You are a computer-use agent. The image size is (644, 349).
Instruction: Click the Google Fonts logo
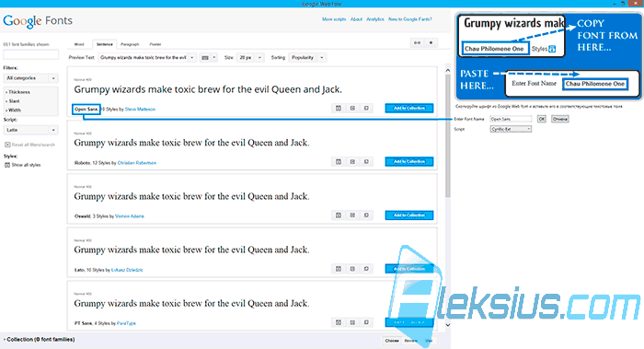pos(38,21)
